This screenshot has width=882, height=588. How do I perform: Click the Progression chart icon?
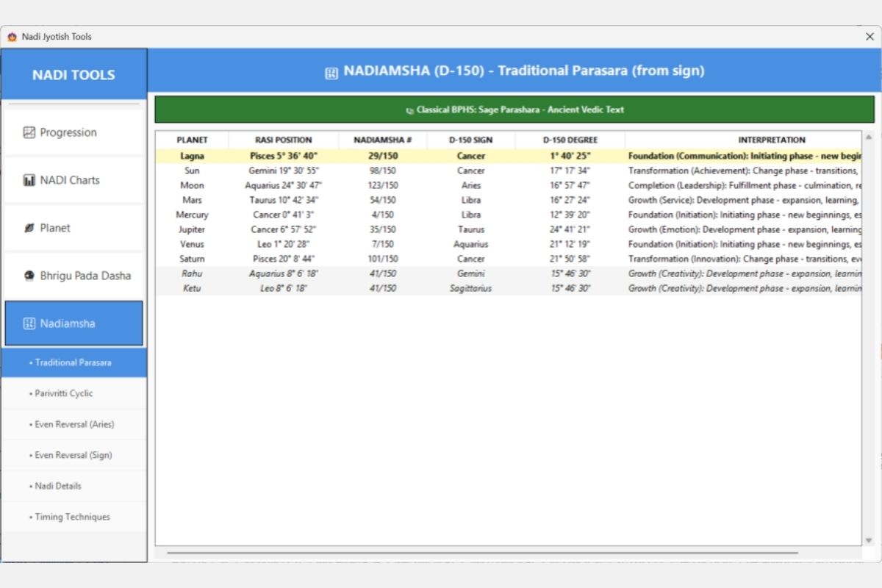coord(29,133)
